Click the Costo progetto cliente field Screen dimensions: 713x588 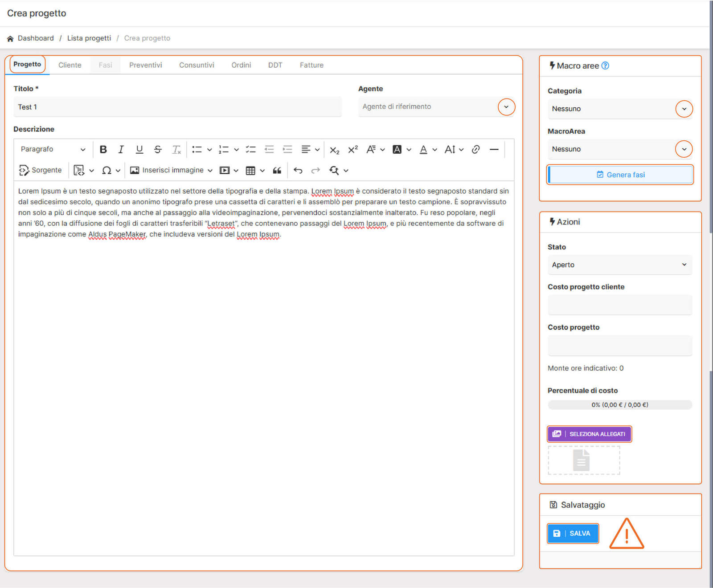coord(619,305)
